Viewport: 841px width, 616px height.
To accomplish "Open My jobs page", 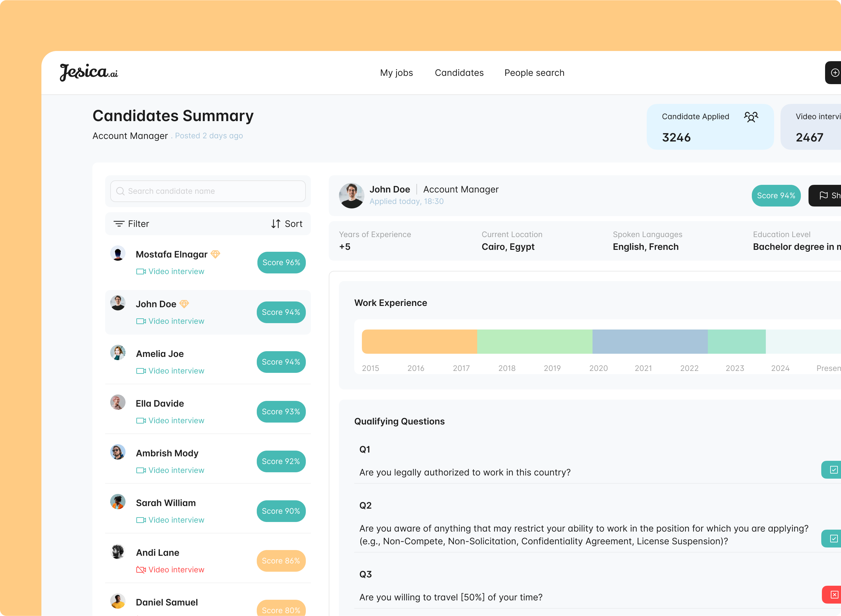I will pyautogui.click(x=396, y=72).
